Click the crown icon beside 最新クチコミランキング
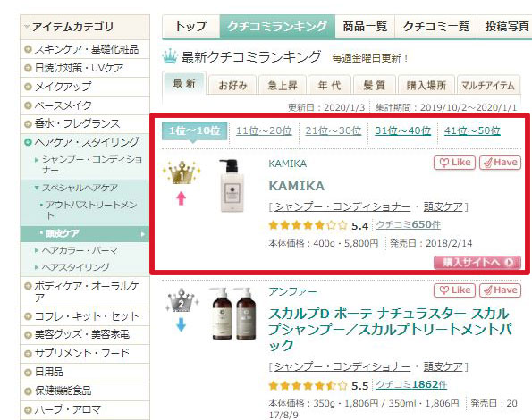 170,57
